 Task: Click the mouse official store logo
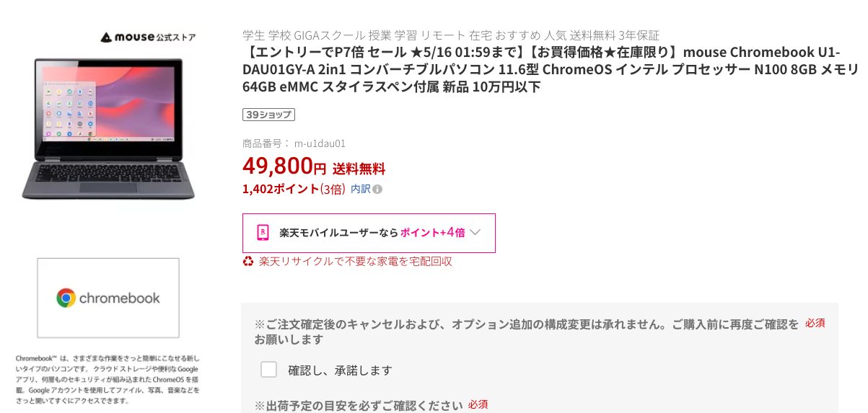coord(147,37)
